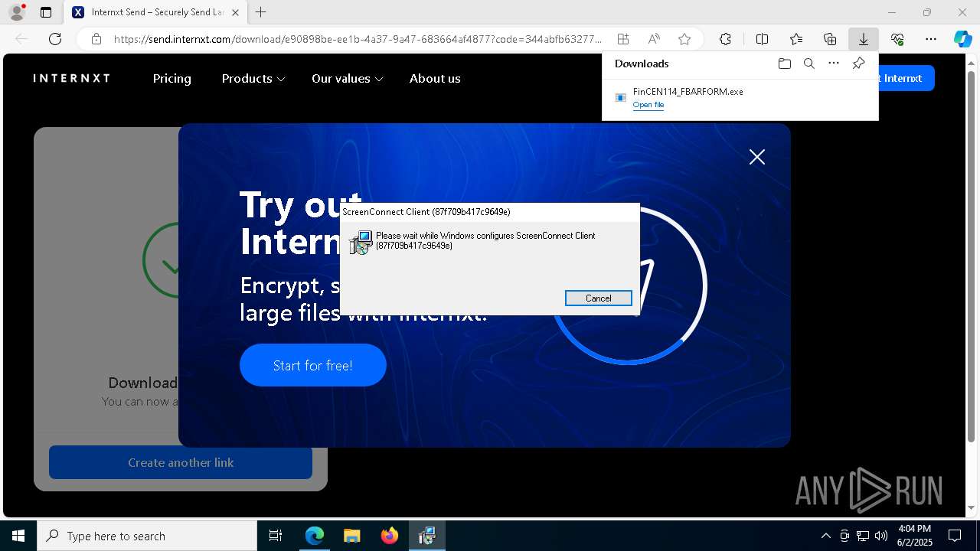Open the app available icon in address bar
The height and width of the screenshot is (551, 980).
tap(623, 39)
